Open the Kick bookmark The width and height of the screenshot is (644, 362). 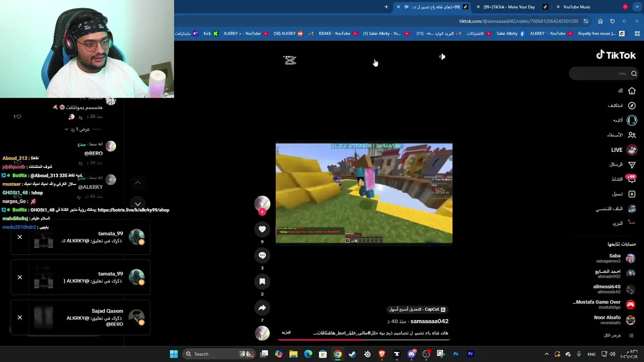coord(211,34)
